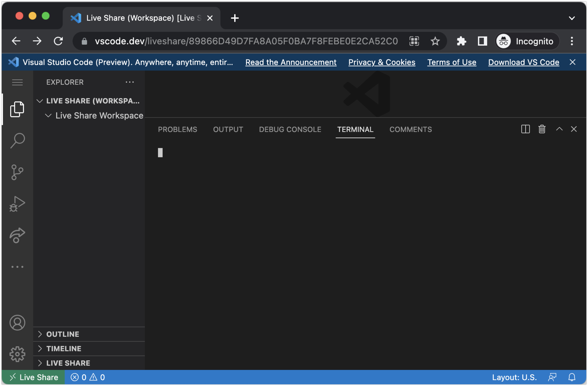588x386 pixels.
Task: Open the tab search dropdown chevron
Action: [x=572, y=18]
